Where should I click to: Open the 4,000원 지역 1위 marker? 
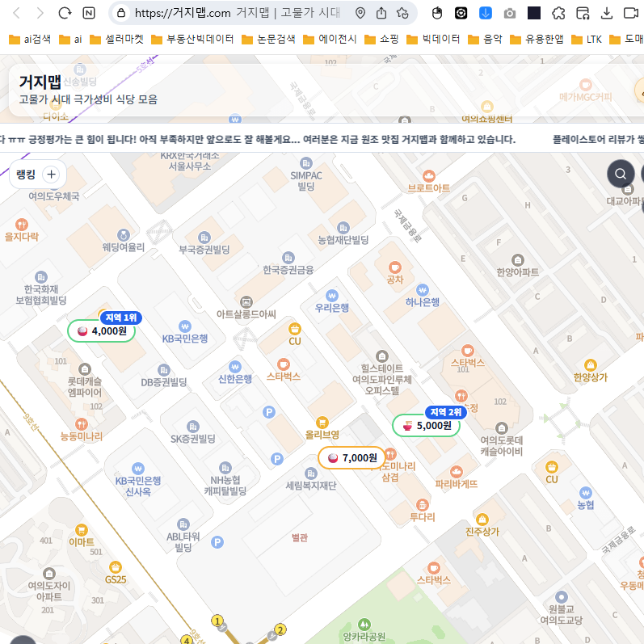(102, 330)
